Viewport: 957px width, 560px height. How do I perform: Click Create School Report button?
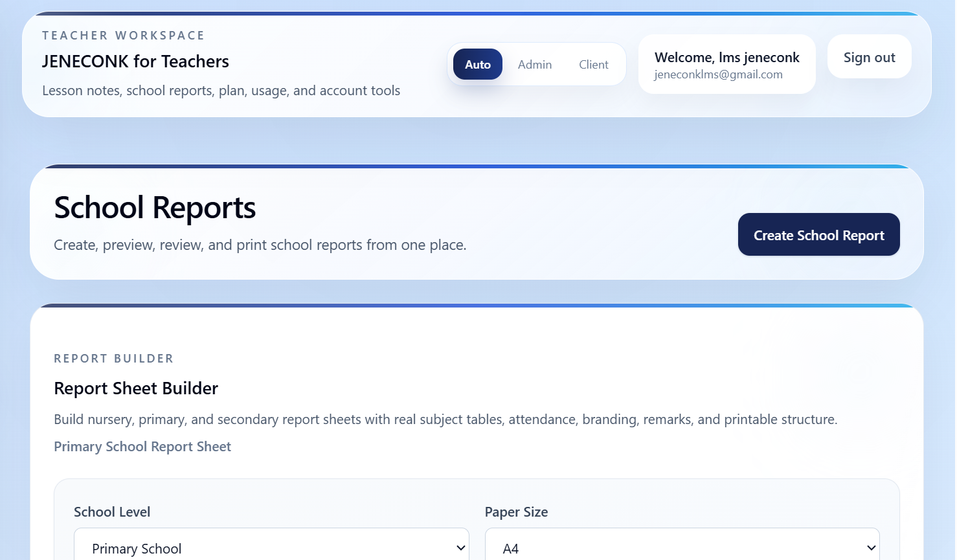[x=819, y=235]
